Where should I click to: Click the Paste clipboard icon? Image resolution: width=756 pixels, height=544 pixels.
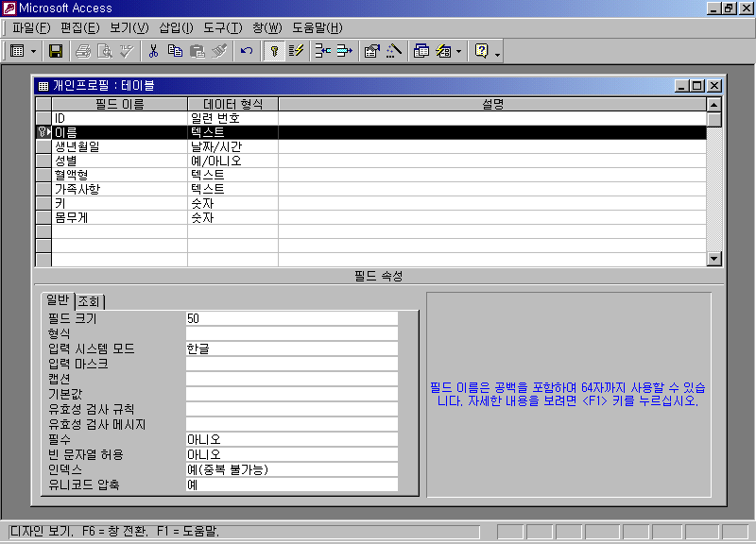pos(198,51)
